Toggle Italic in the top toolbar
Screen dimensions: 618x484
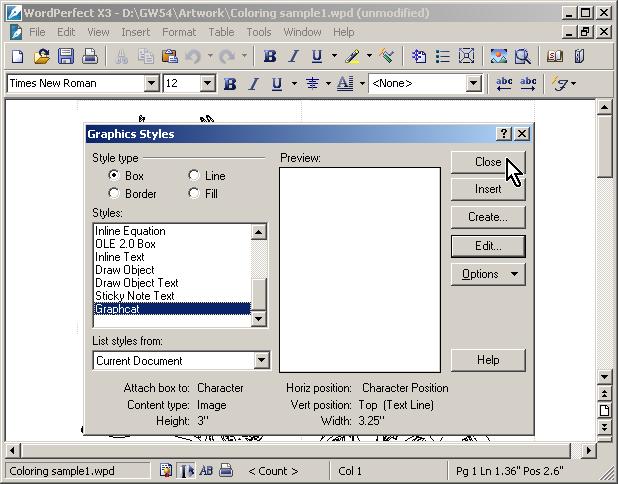(x=293, y=56)
